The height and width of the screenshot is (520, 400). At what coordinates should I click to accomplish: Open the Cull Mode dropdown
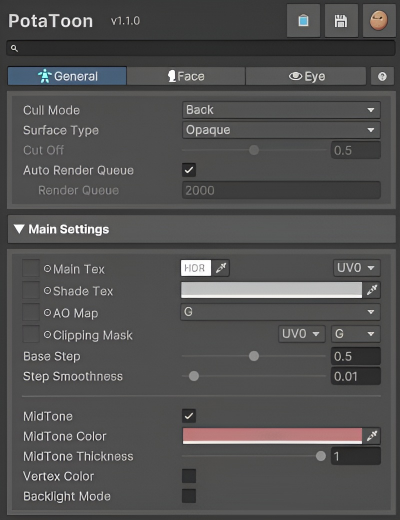[281, 110]
